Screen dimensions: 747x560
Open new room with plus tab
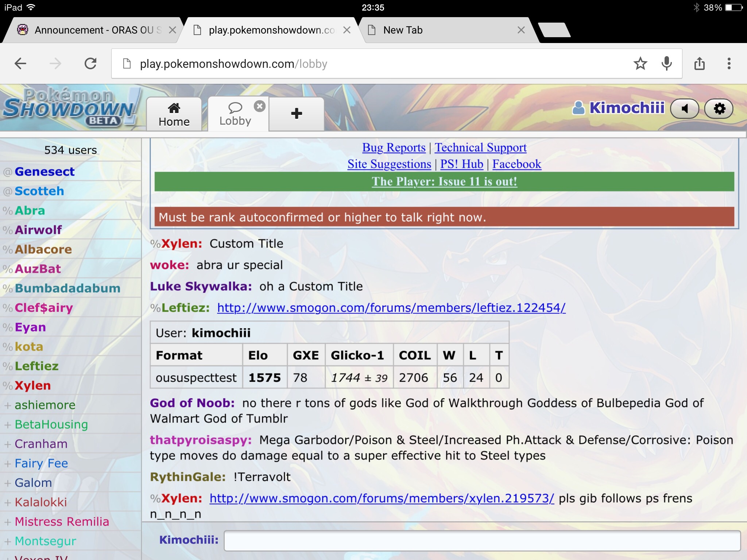point(297,114)
